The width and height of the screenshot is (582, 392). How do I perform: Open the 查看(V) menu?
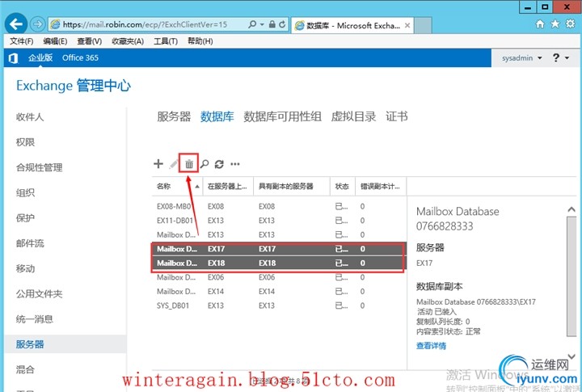pyautogui.click(x=89, y=41)
